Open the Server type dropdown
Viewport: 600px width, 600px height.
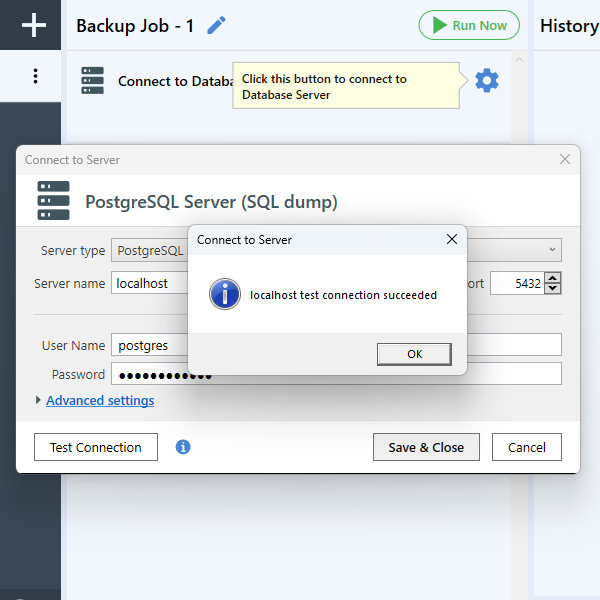click(x=552, y=250)
